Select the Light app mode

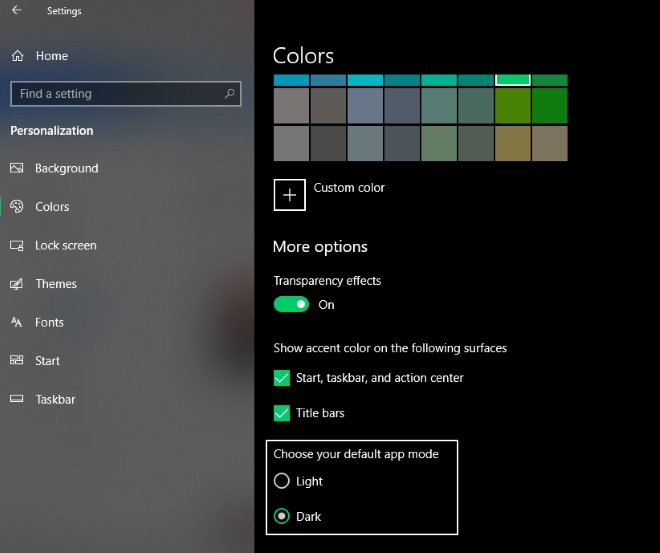click(282, 481)
